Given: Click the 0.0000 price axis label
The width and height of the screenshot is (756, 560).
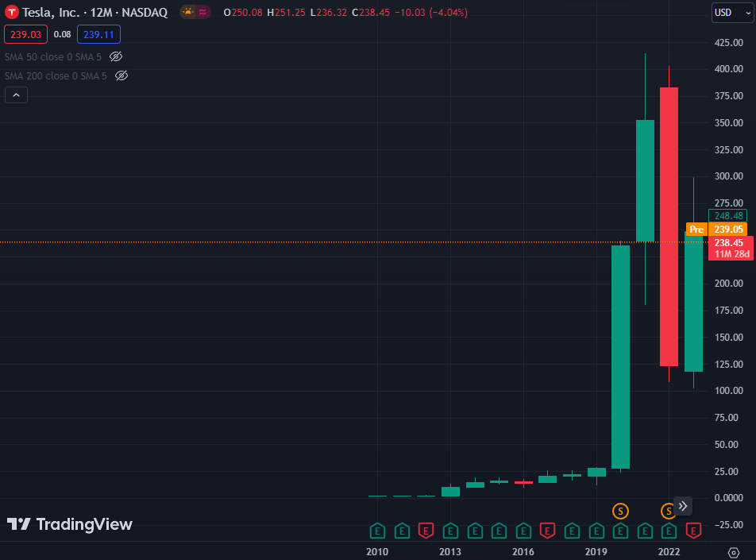Looking at the screenshot, I should pos(728,498).
